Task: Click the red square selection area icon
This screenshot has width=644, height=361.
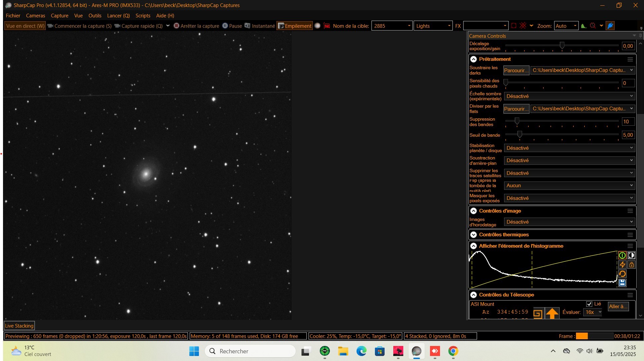Action: click(514, 26)
